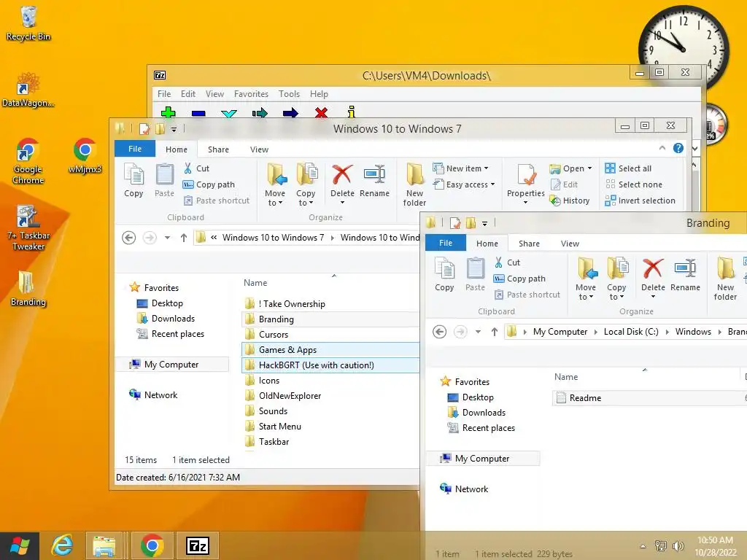Click the Test checkmark icon in 7-Zip toolbar
Screen dimensions: 747x560
pos(229,113)
